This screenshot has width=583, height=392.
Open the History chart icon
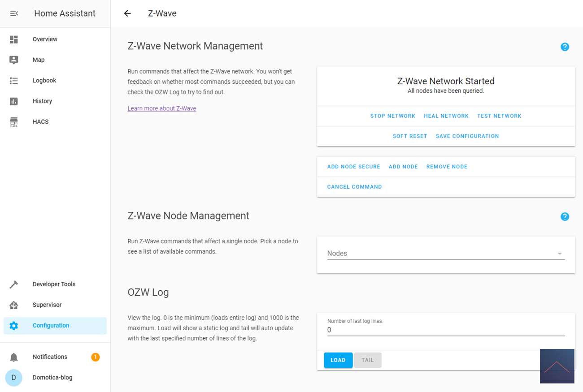point(14,101)
